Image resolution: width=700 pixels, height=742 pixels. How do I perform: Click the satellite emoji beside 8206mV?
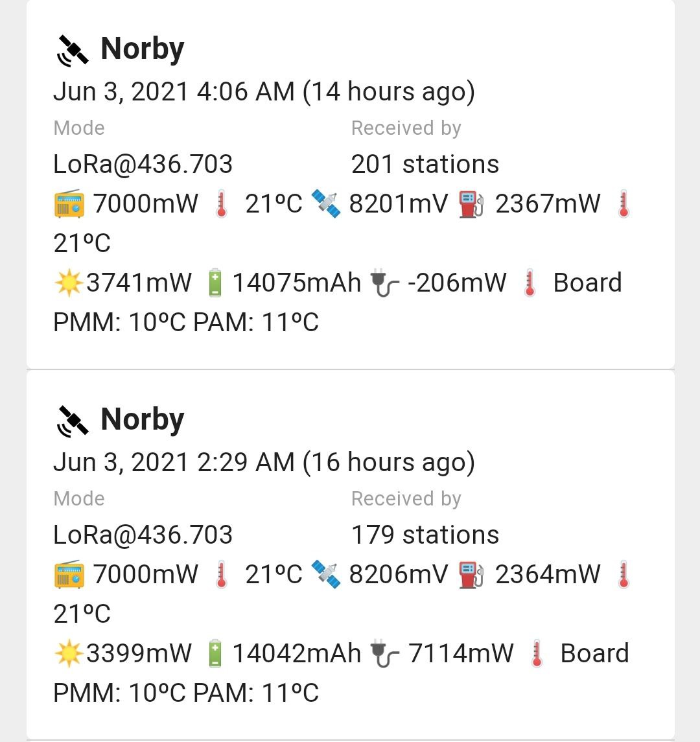325,574
